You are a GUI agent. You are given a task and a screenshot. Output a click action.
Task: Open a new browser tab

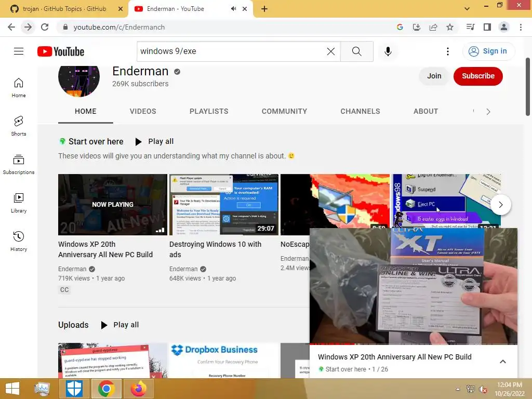(x=264, y=9)
